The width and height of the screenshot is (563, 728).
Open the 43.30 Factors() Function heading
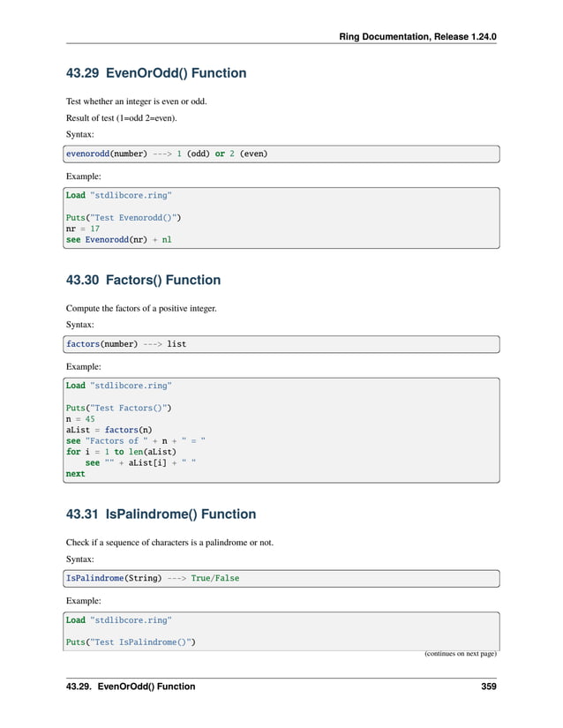(x=144, y=280)
